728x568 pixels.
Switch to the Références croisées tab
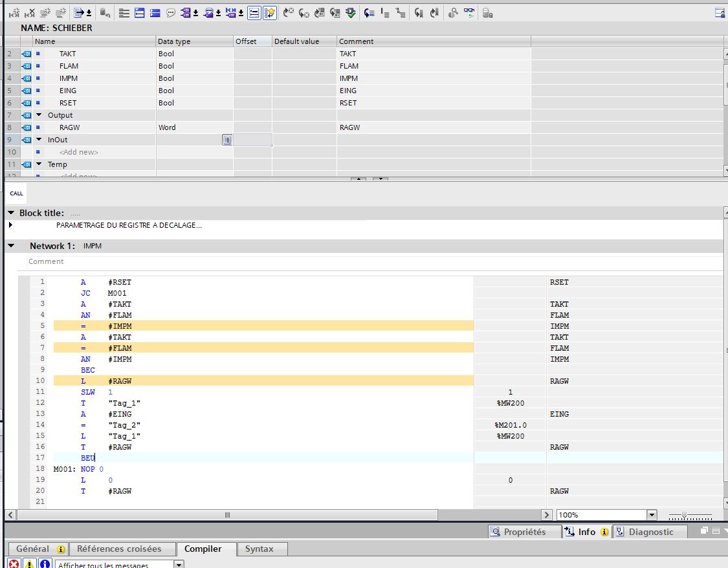119,549
